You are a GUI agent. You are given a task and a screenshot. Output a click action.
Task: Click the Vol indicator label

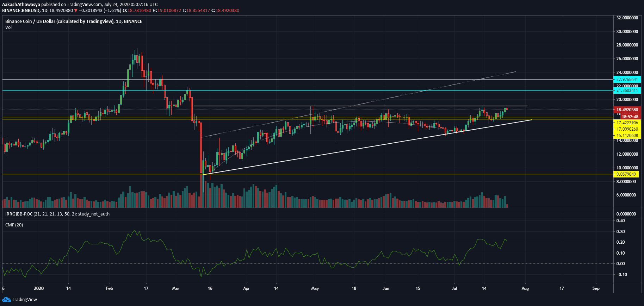(x=8, y=27)
